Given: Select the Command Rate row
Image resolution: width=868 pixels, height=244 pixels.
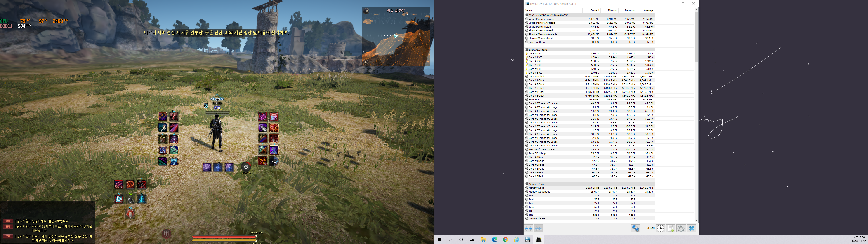Looking at the screenshot, I should (x=590, y=218).
